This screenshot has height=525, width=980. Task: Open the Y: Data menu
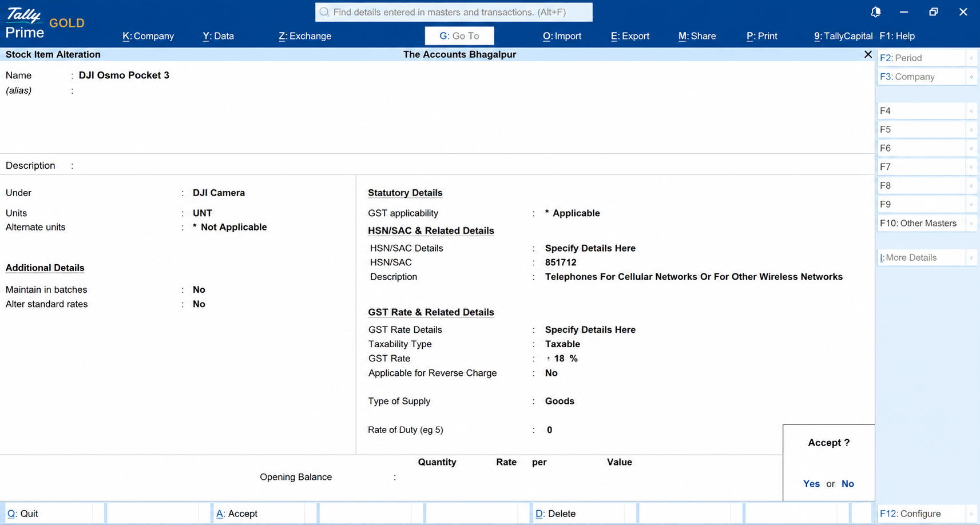(219, 36)
